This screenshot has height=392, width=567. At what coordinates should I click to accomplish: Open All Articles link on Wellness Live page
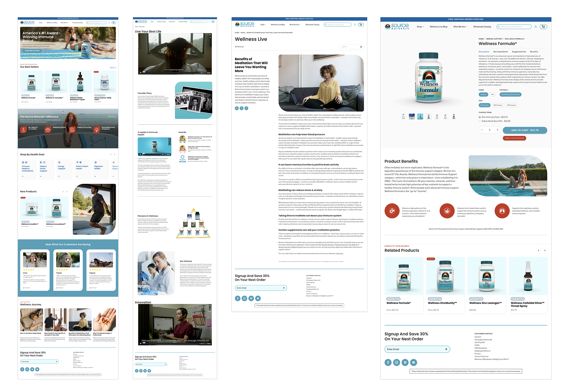pyautogui.click(x=239, y=47)
